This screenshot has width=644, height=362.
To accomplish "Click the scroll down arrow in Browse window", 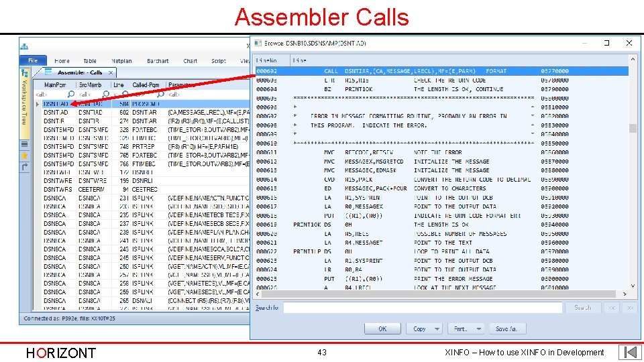I will 633,286.
